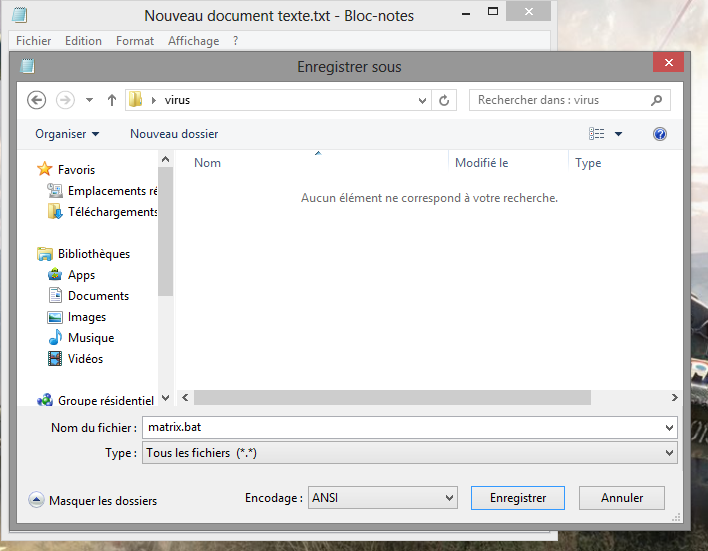
Task: Click the Back navigation arrow
Action: [x=37, y=100]
